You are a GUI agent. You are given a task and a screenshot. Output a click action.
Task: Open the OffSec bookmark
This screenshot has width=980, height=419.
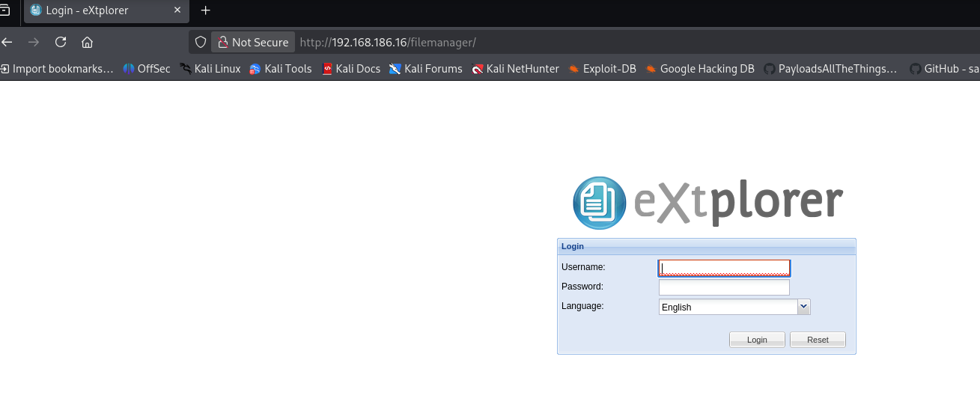pyautogui.click(x=147, y=69)
